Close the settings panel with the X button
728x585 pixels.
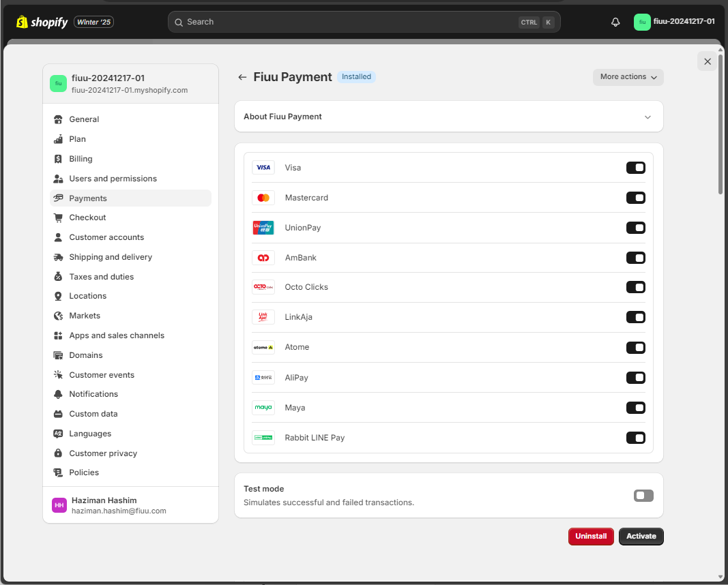point(707,61)
